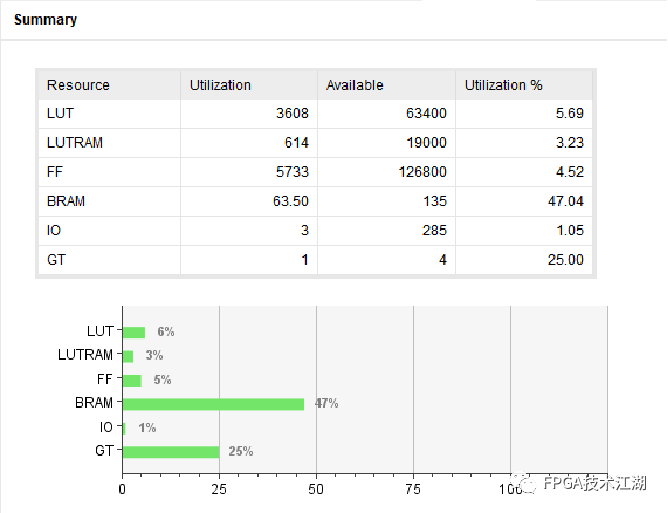
Task: Sort by the Resource column header
Action: (78, 85)
